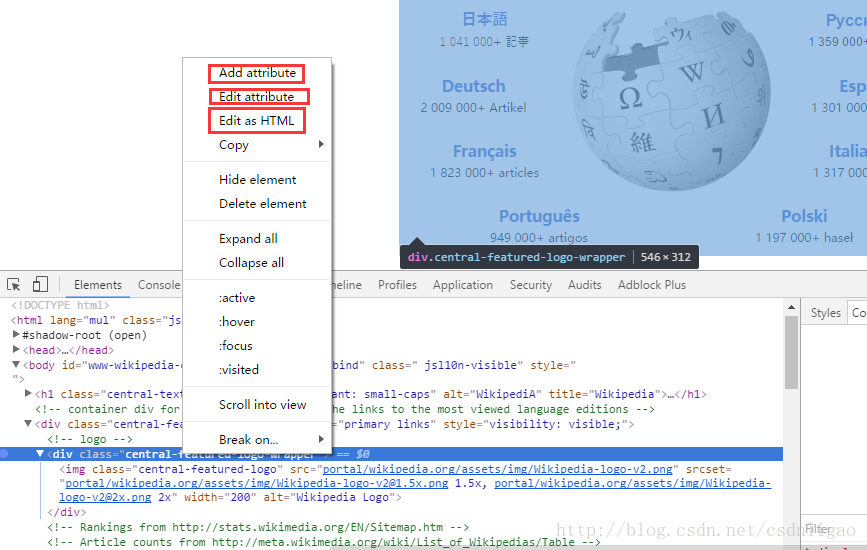The image size is (867, 550).
Task: Open the Français Wikipedia link
Action: coord(484,151)
